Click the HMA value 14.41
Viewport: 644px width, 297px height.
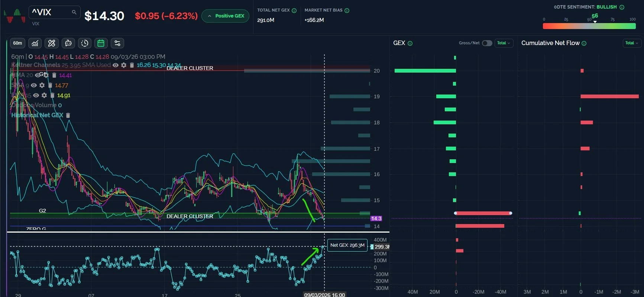65,75
